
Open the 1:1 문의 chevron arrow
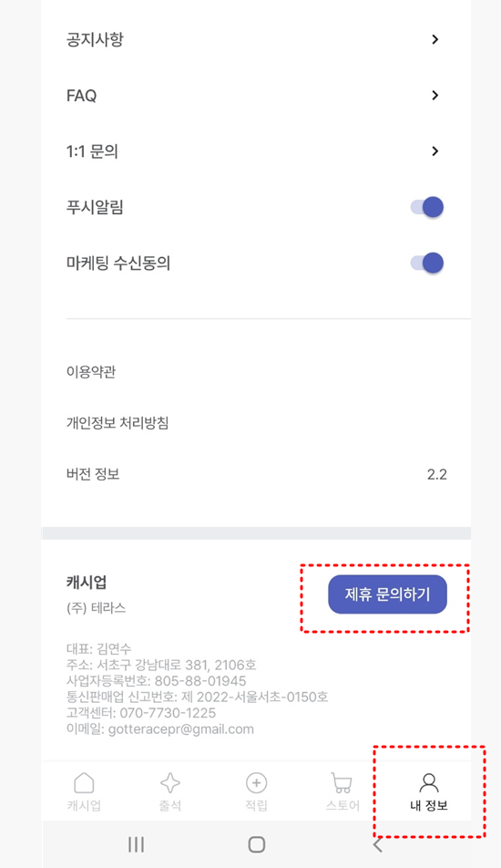435,151
